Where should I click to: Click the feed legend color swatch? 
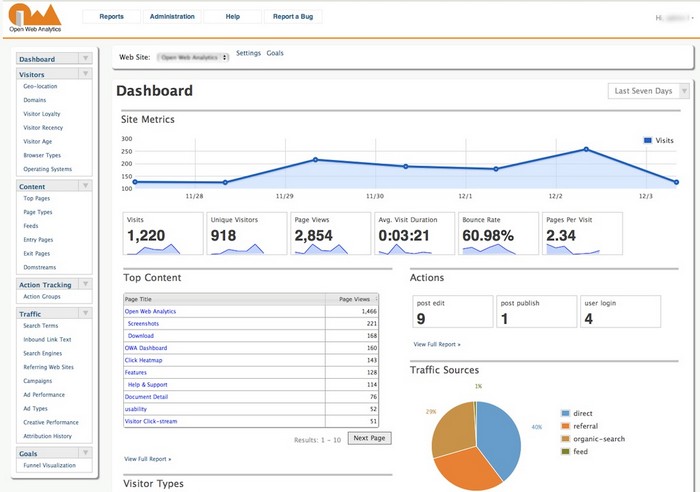click(566, 451)
